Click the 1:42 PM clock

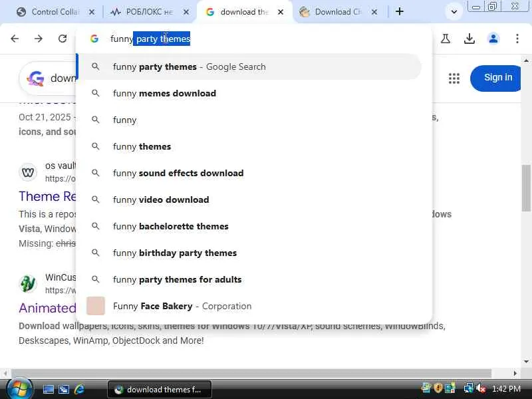point(506,389)
